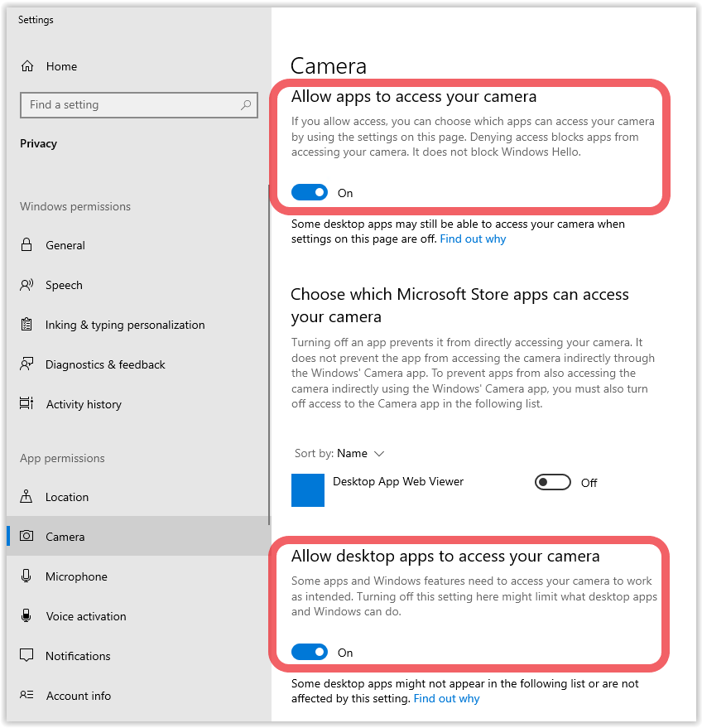Open Voice activation settings
Viewport: 702px width, 728px height.
click(86, 616)
